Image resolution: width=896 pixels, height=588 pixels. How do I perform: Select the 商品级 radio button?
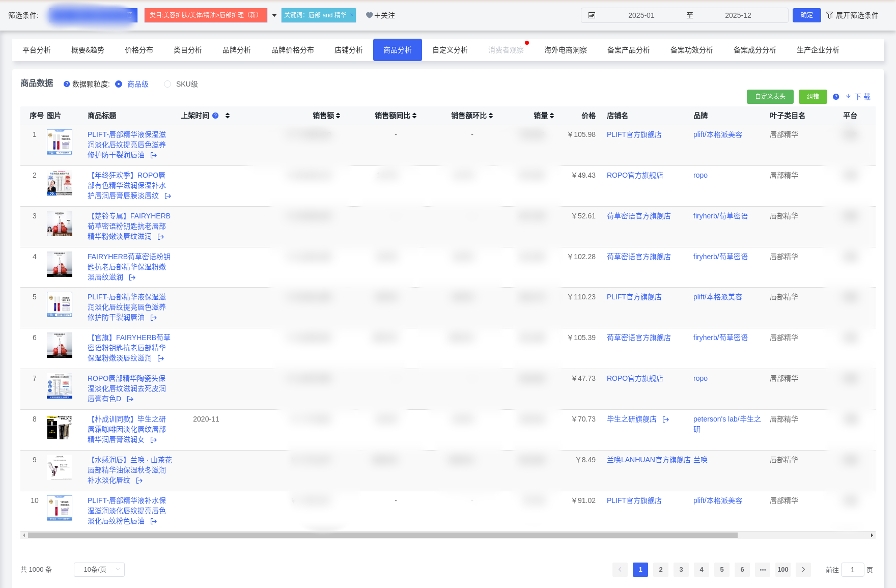tap(119, 85)
